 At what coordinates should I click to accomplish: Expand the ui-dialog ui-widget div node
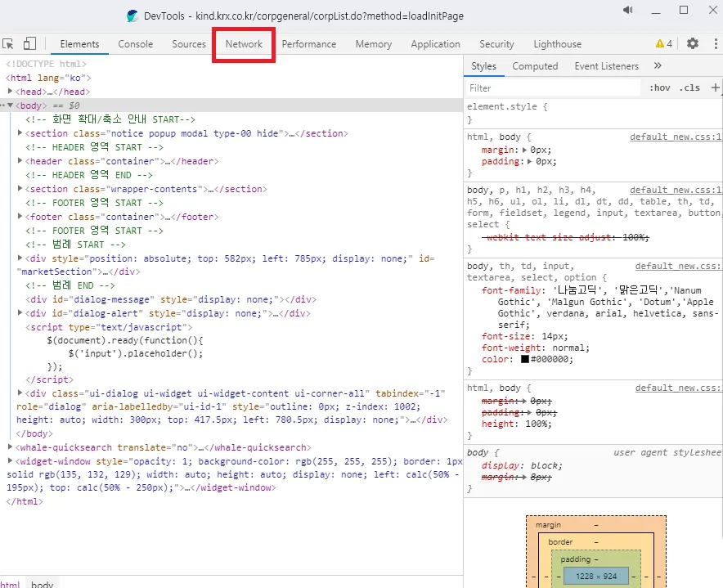click(20, 393)
